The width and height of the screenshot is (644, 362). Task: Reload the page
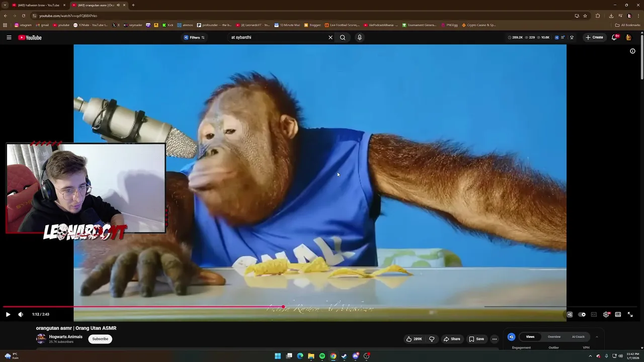23,16
